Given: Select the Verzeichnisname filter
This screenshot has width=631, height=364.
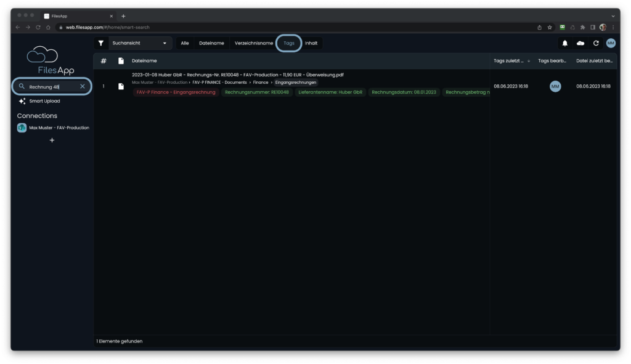Looking at the screenshot, I should click(254, 43).
